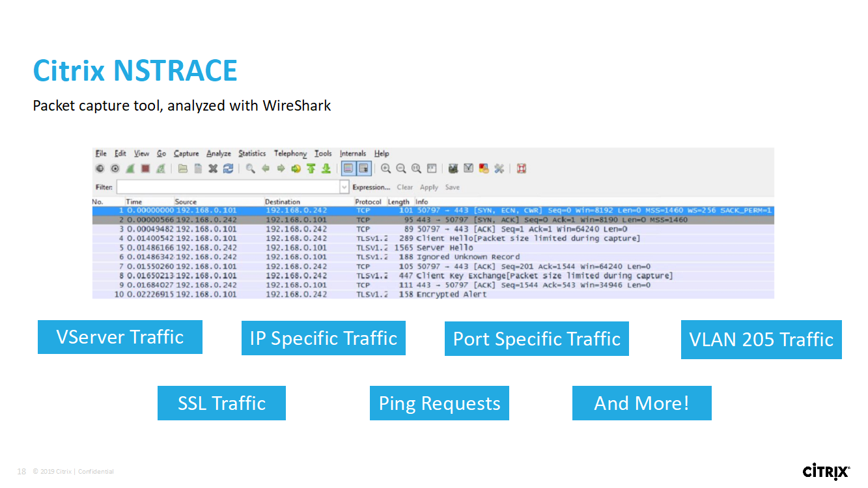Open the Help menu
The height and width of the screenshot is (488, 868).
point(382,154)
